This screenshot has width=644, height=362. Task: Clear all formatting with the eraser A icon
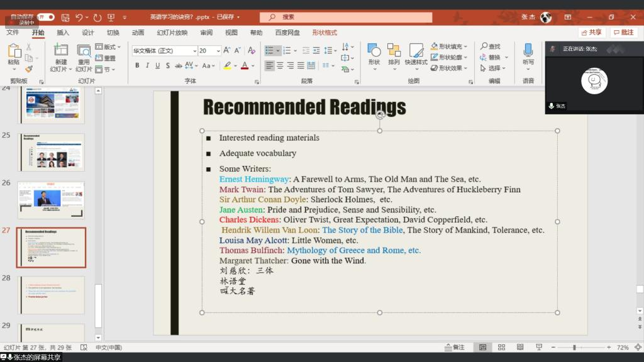pyautogui.click(x=252, y=50)
